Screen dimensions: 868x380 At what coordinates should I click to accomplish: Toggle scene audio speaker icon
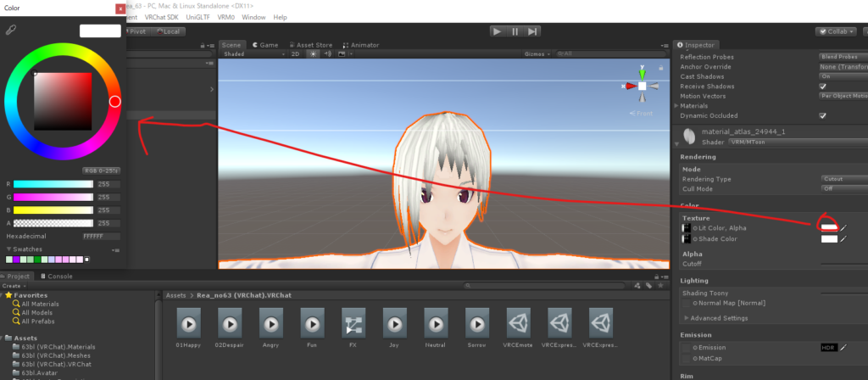pos(328,53)
